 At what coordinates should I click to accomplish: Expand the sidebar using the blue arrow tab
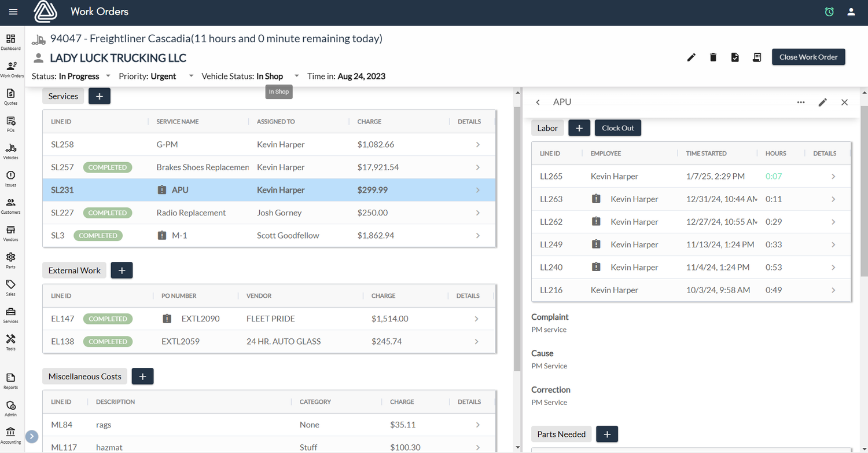[x=32, y=436]
